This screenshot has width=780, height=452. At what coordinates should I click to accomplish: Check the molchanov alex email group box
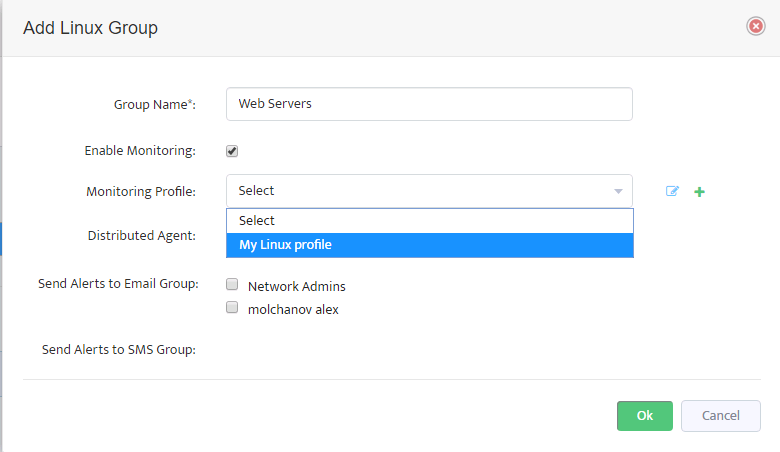(x=232, y=307)
